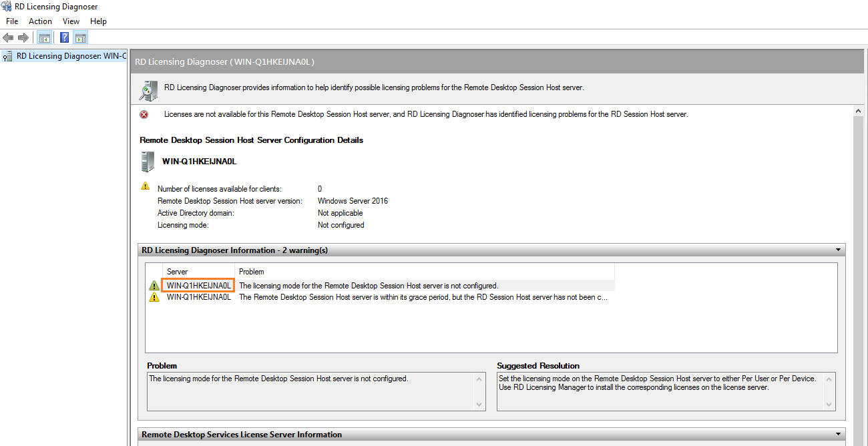Viewport: 868px width, 446px height.
Task: Toggle the Show/Hide Console Tree button
Action: tap(44, 37)
